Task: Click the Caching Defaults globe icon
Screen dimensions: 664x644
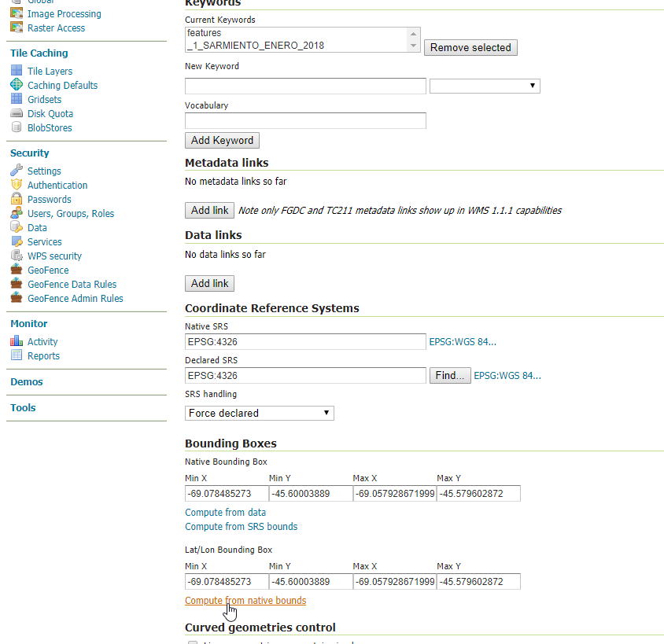Action: pyautogui.click(x=17, y=85)
